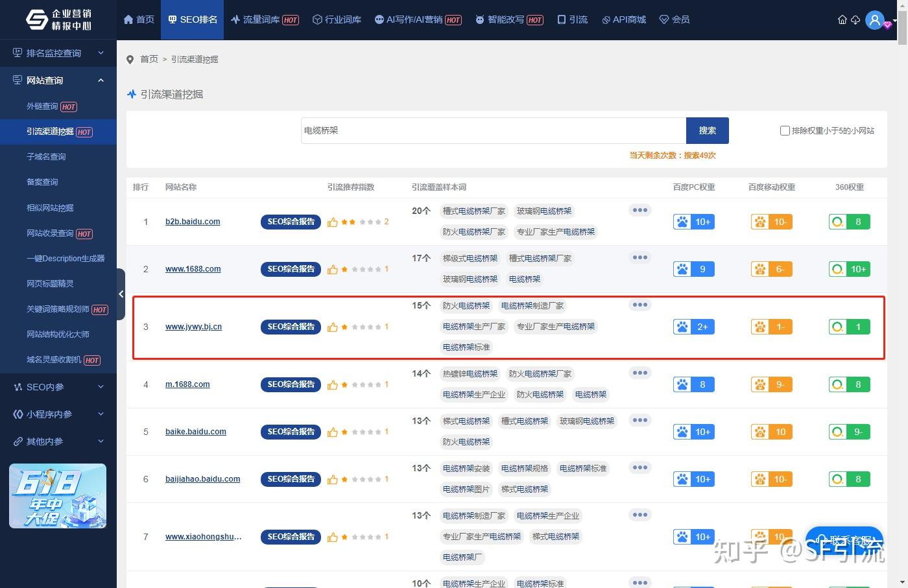Open SEO综合报告 for b2b.baidu.com

[x=291, y=222]
